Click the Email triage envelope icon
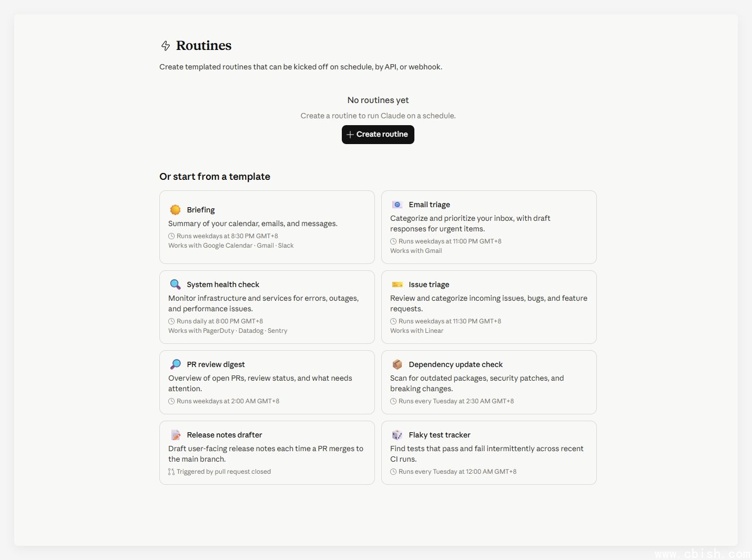This screenshot has height=560, width=752. (x=397, y=205)
